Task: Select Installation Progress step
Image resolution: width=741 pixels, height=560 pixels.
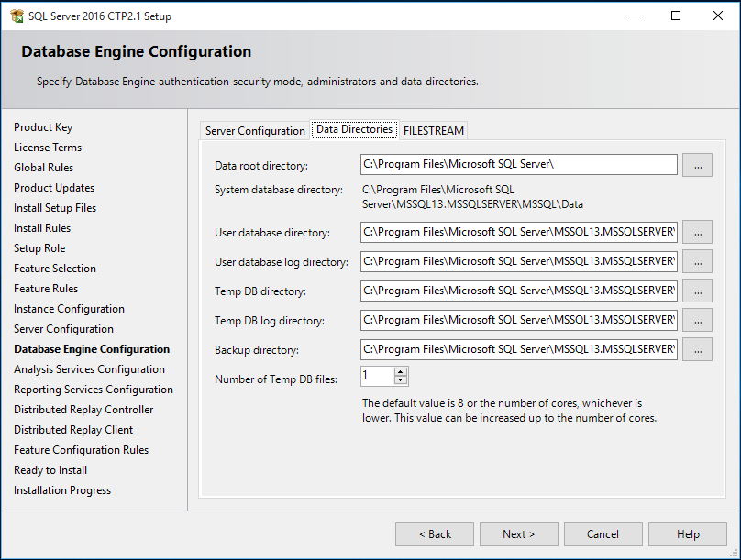Action: [62, 490]
